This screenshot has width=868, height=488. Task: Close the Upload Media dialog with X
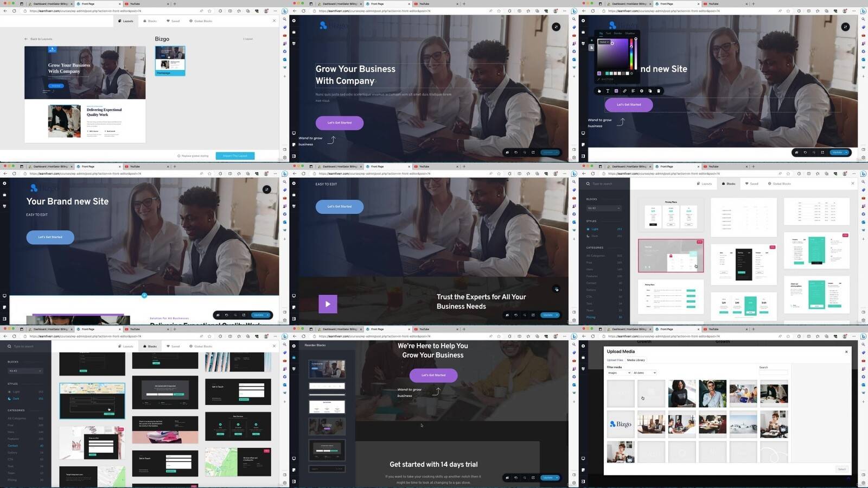[846, 352]
